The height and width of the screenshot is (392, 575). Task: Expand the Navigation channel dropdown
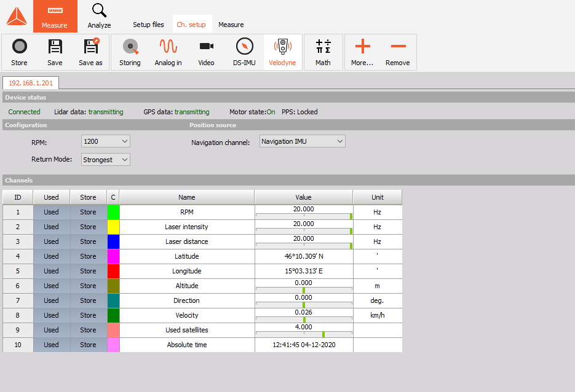point(303,141)
